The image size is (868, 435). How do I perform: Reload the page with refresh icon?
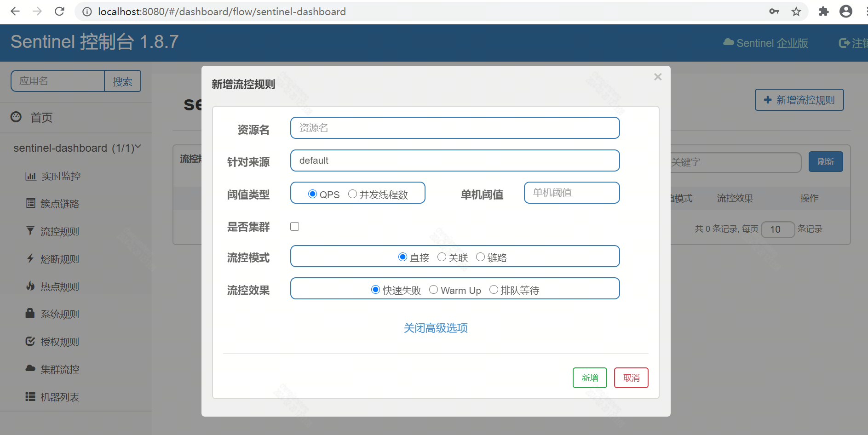click(x=59, y=11)
